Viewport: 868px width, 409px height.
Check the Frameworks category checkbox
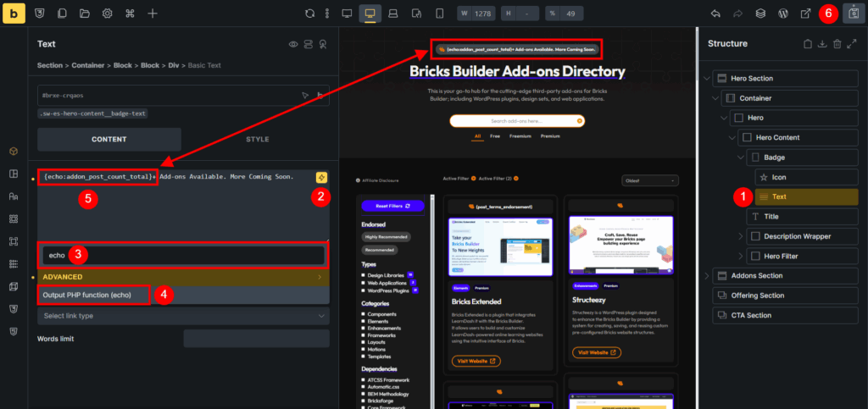click(x=364, y=335)
